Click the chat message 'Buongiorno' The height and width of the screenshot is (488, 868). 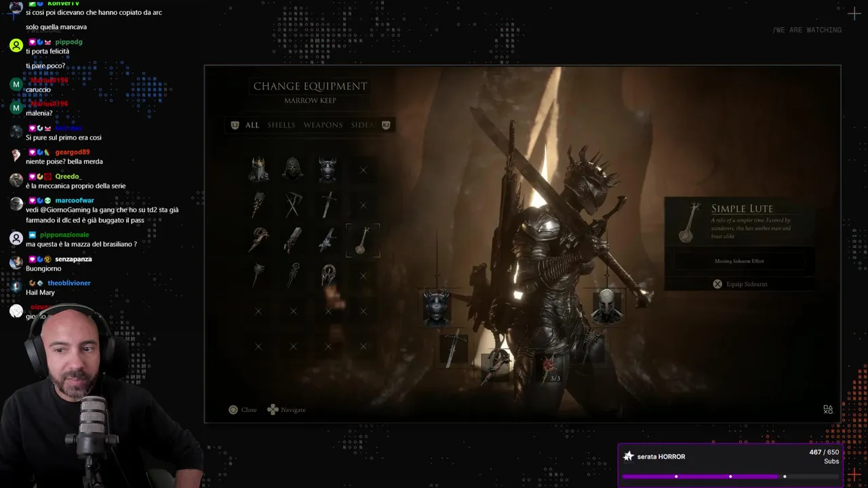point(43,268)
